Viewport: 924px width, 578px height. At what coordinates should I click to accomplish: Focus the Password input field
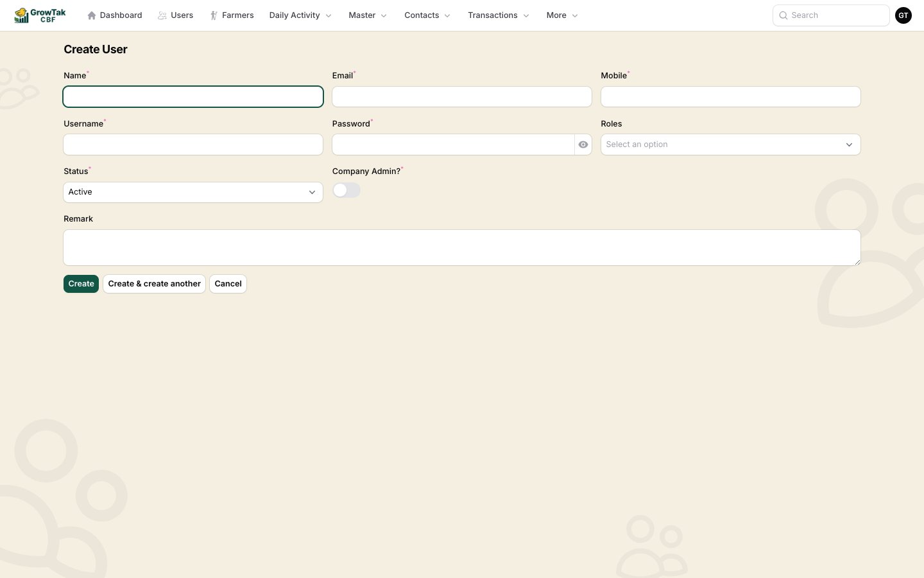coord(454,144)
